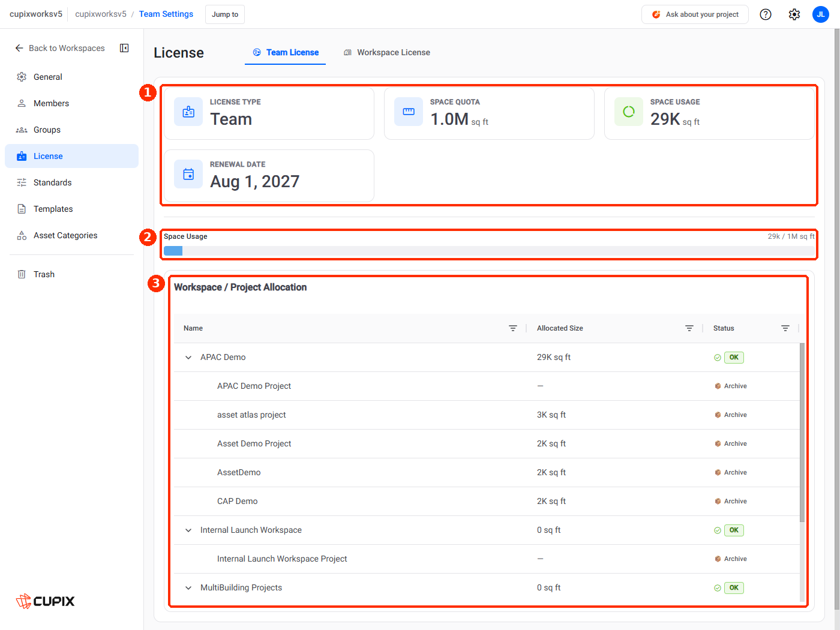The height and width of the screenshot is (630, 840).
Task: Select License in the sidebar
Action: click(x=71, y=156)
